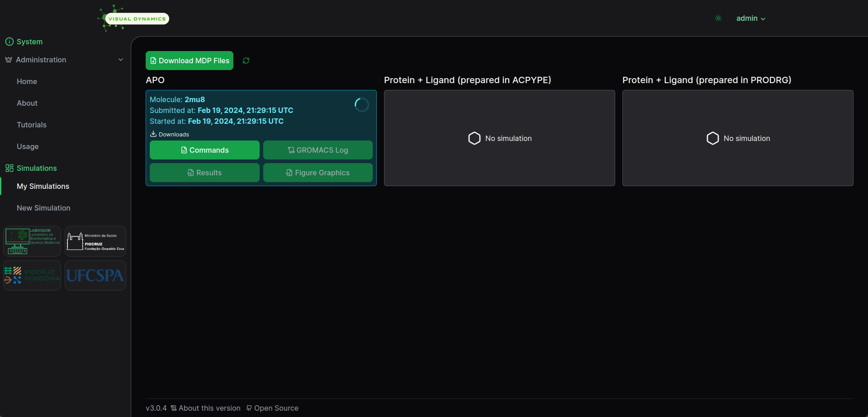Expand the Simulations section
Viewport: 868px width, 417px height.
click(37, 168)
